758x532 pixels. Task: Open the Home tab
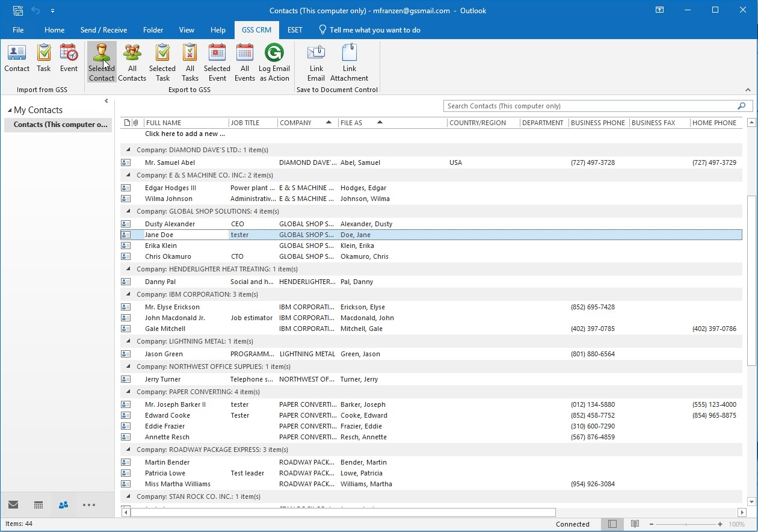click(x=54, y=30)
